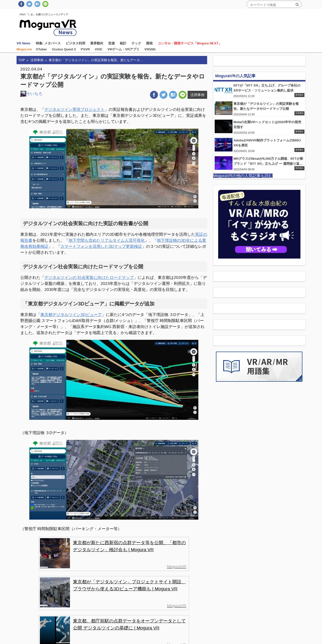The height and width of the screenshot is (644, 322).
Task: Click the night city thumbnail in the first related card
Action: pyautogui.click(x=55, y=553)
